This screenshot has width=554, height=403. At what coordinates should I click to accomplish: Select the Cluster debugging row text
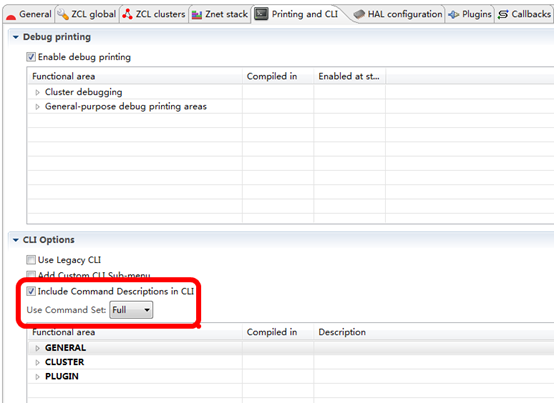tap(83, 92)
